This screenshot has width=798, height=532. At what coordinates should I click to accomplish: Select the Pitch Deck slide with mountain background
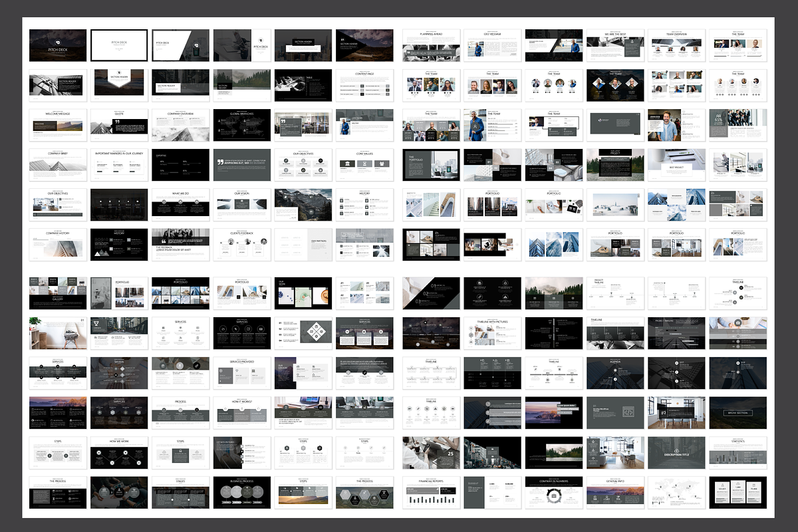pos(58,45)
